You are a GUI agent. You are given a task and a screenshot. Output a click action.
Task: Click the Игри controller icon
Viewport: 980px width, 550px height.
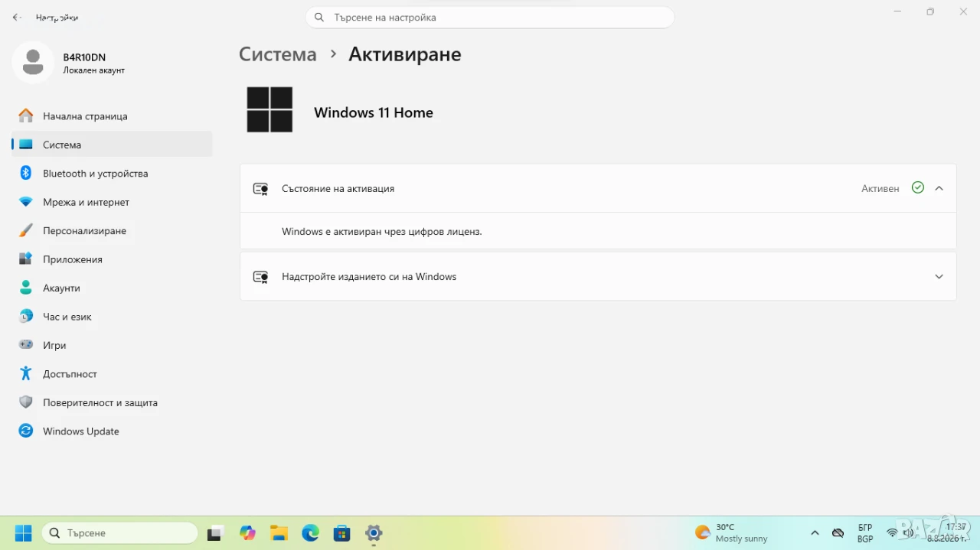pyautogui.click(x=26, y=345)
